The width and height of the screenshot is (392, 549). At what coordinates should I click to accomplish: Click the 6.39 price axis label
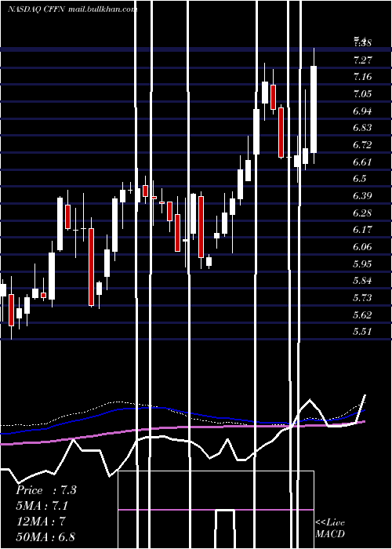(362, 196)
